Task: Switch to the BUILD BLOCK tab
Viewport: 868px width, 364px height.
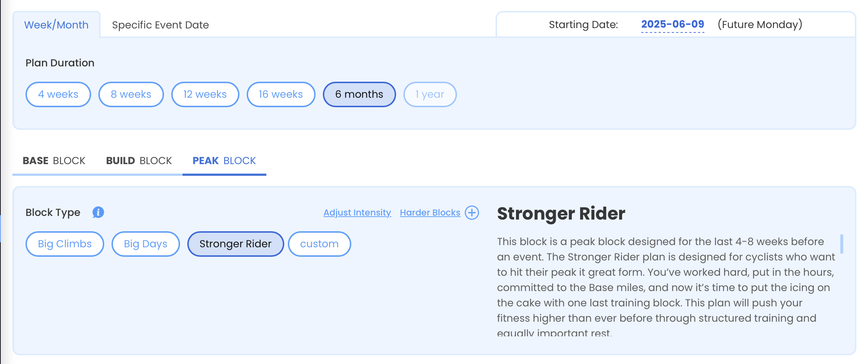Action: point(139,161)
